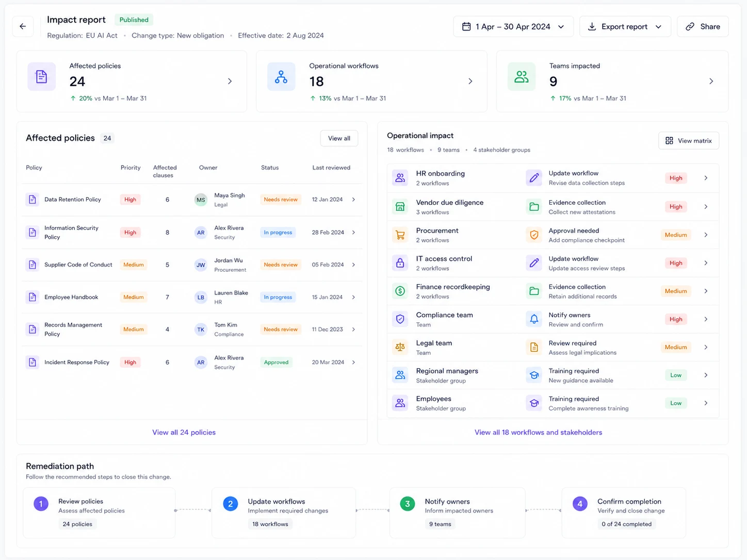Screen dimensions: 747x560
Task: Click the Notify owners bell icon
Action: [x=534, y=319]
